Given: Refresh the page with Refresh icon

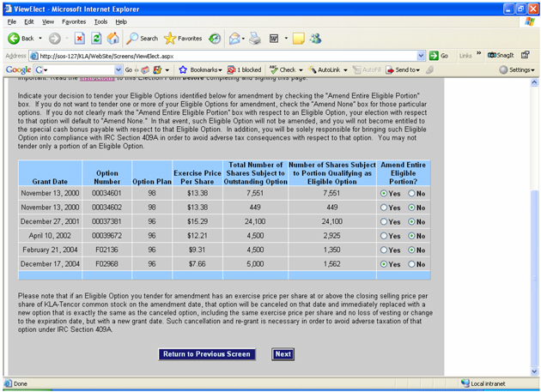Looking at the screenshot, I should [96, 39].
